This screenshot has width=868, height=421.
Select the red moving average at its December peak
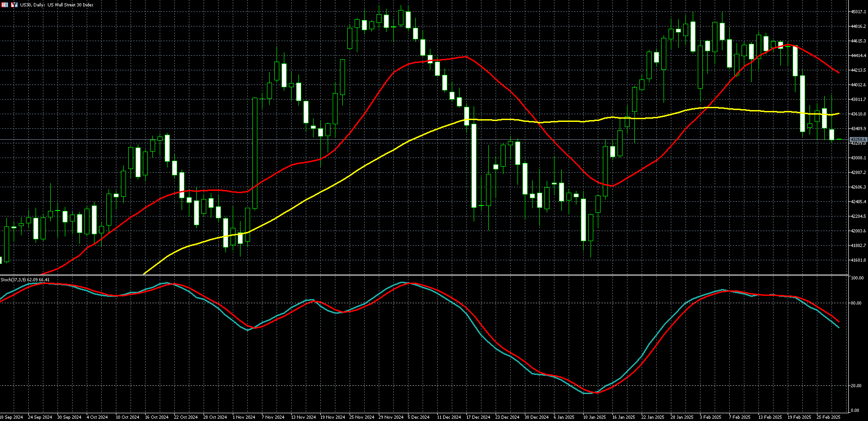pos(465,57)
